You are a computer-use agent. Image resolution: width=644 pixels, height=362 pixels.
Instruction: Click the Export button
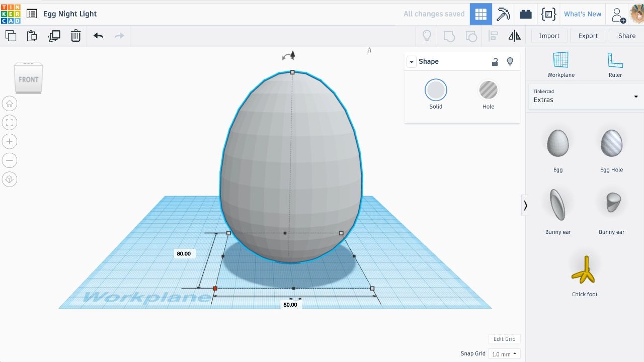[x=588, y=36]
